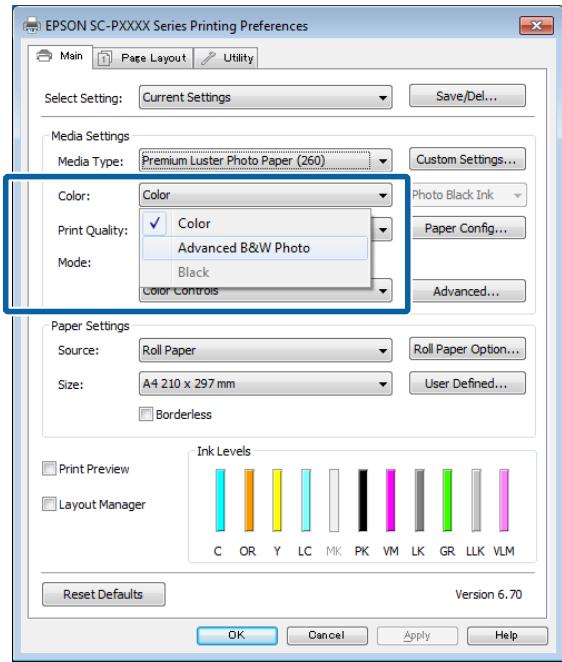Open Custom Settings...
Image resolution: width=562 pixels, height=662 pixels.
click(467, 159)
